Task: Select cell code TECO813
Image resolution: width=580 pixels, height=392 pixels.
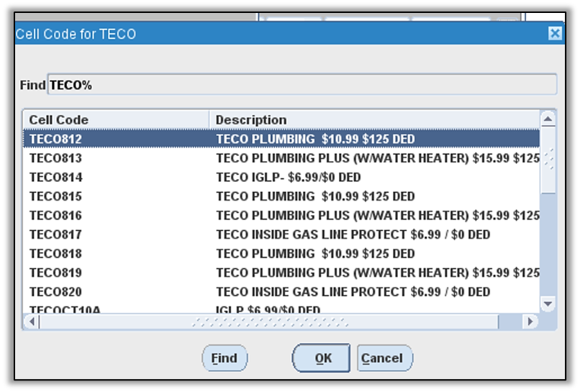Action: [x=55, y=158]
